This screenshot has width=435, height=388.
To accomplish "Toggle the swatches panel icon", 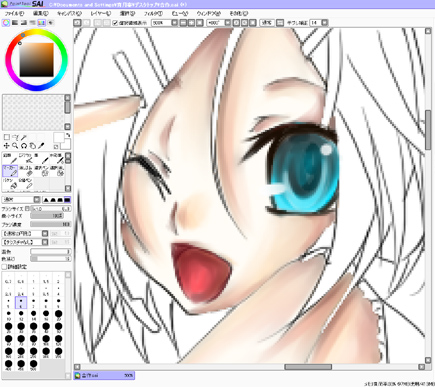I will point(41,23).
